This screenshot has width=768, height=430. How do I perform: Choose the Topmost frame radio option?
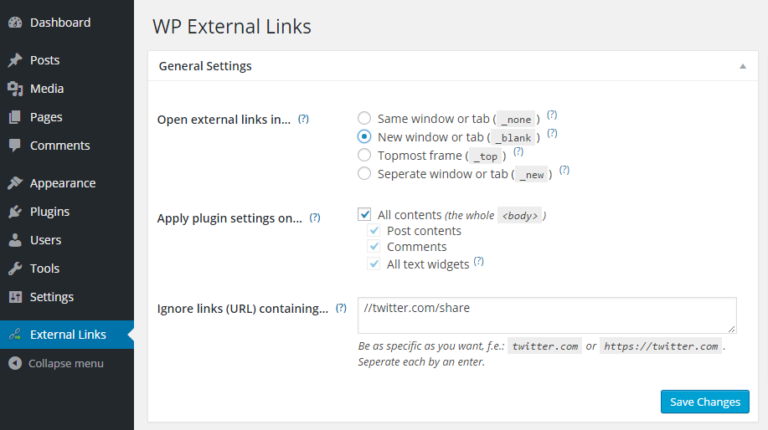pyautogui.click(x=365, y=155)
